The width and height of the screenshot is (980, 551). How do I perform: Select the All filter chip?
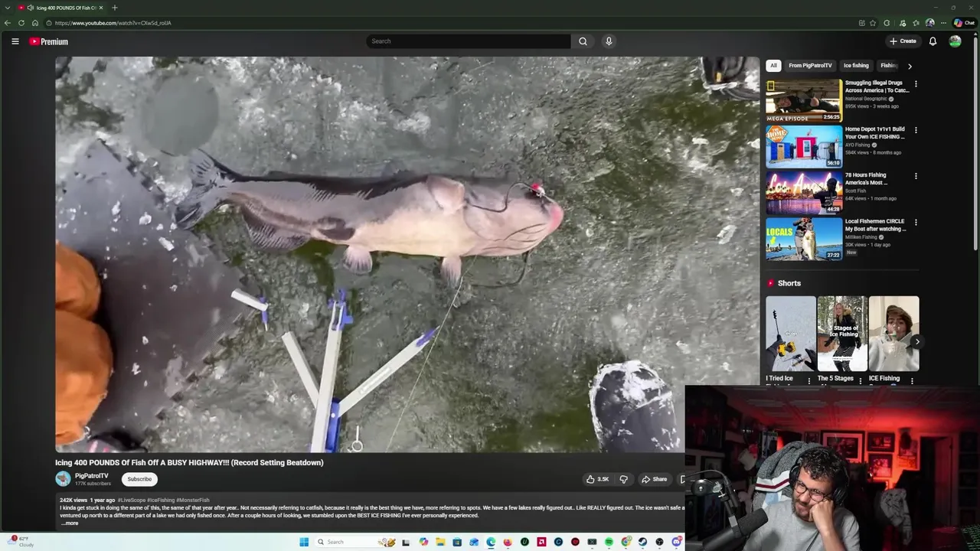click(773, 66)
